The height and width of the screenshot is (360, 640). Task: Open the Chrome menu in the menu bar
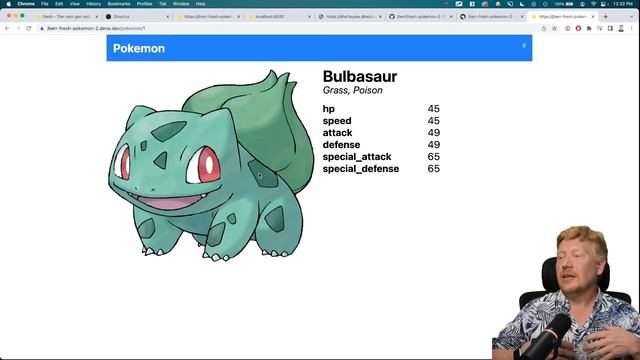pyautogui.click(x=26, y=4)
